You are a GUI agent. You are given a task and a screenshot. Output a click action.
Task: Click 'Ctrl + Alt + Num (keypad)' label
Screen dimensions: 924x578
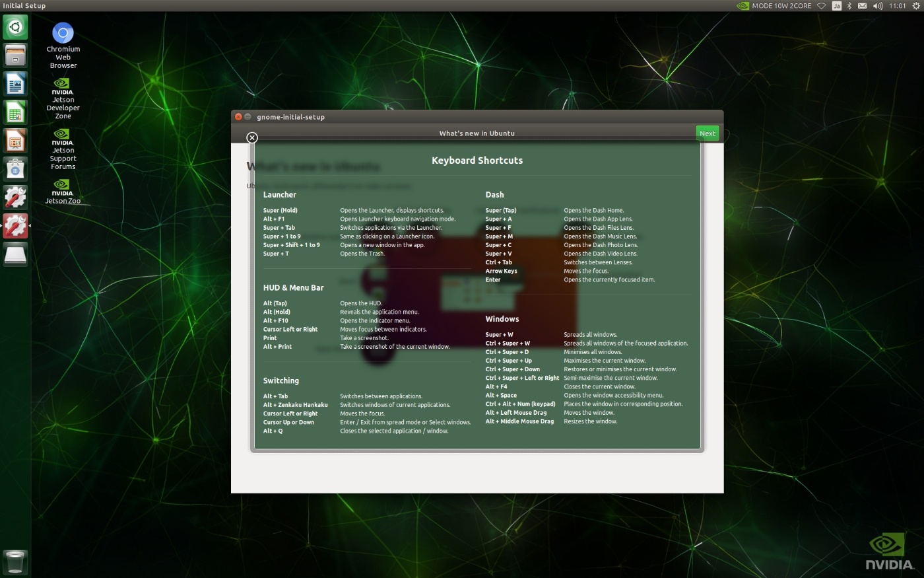pos(520,404)
